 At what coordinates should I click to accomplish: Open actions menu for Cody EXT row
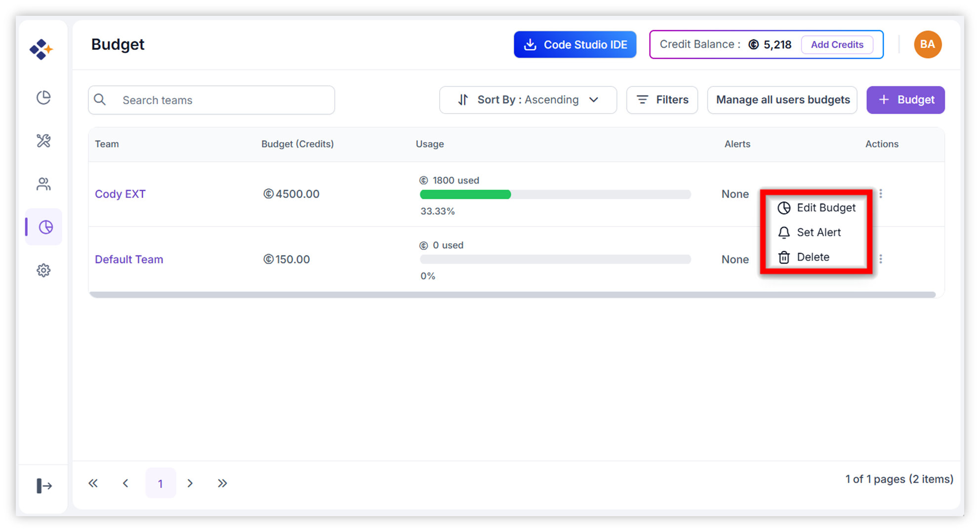pyautogui.click(x=881, y=193)
